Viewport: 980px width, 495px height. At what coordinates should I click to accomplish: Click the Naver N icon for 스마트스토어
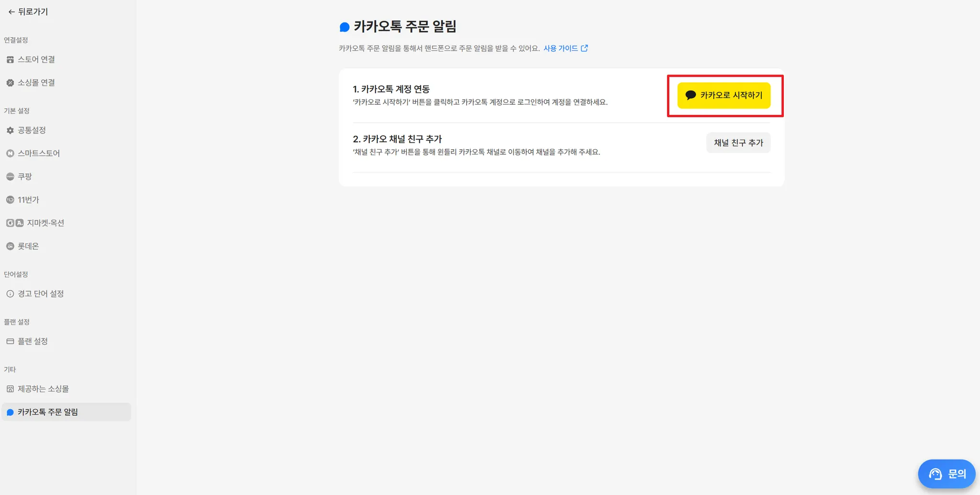click(x=10, y=154)
